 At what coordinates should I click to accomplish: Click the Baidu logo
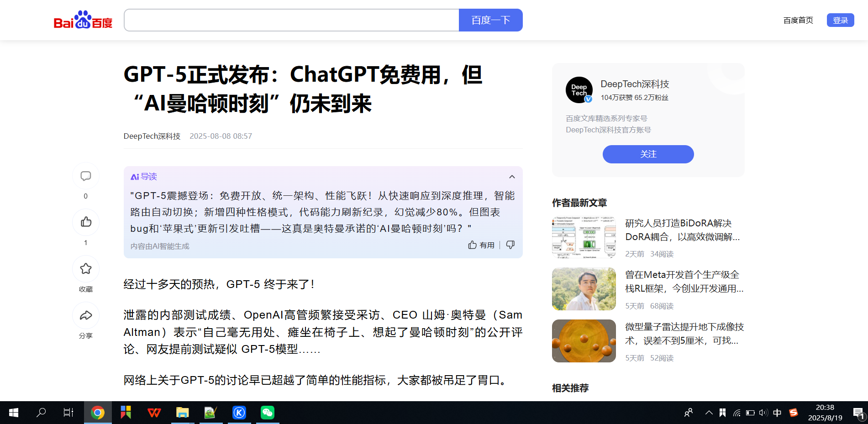(x=83, y=20)
